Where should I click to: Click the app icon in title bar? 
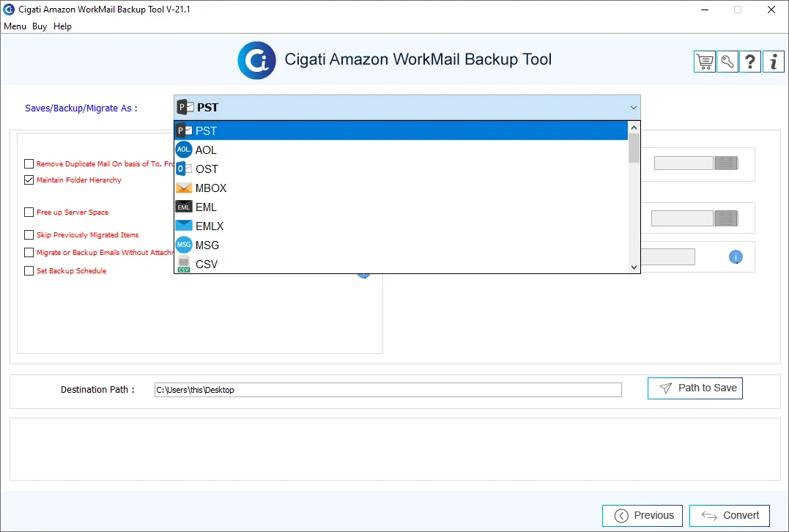(9, 10)
